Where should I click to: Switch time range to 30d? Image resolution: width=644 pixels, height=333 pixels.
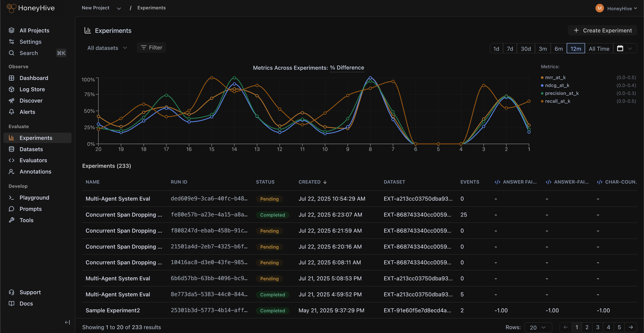(526, 49)
